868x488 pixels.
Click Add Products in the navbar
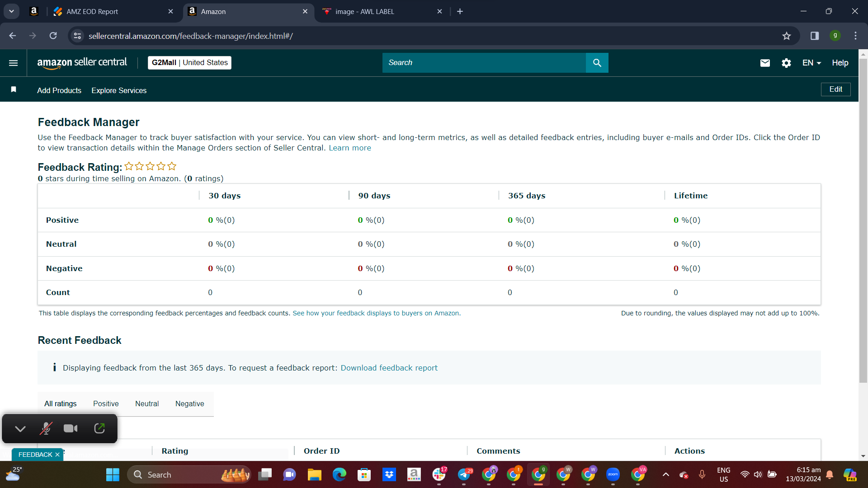(59, 90)
